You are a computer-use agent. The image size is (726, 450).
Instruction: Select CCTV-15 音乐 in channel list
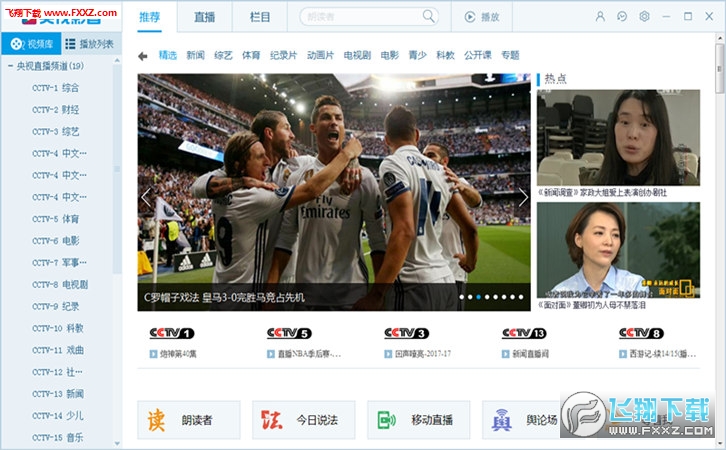tap(58, 438)
